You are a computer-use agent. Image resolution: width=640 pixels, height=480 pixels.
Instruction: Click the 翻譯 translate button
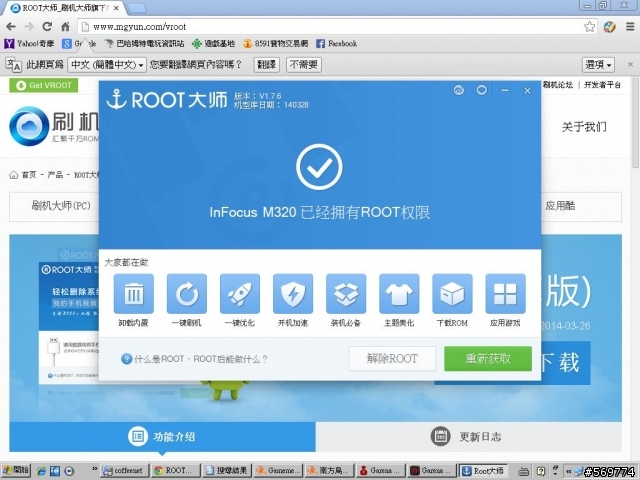[267, 64]
